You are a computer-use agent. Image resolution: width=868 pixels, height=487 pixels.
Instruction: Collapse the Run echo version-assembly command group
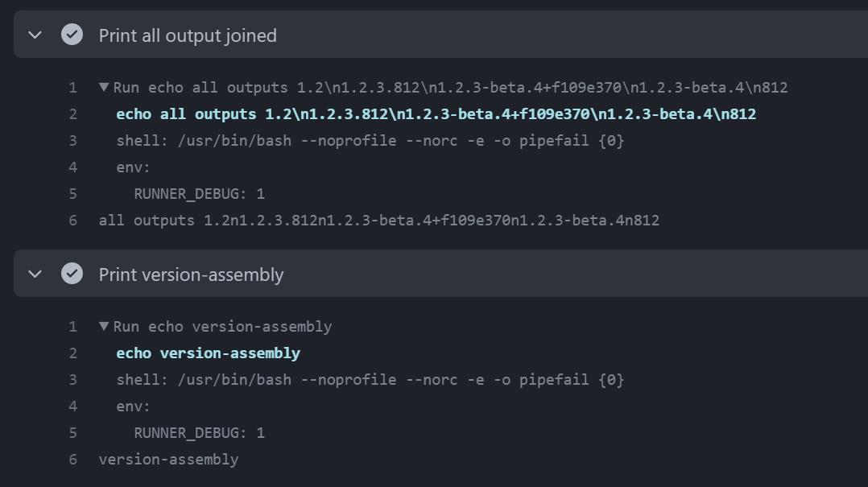(x=105, y=327)
